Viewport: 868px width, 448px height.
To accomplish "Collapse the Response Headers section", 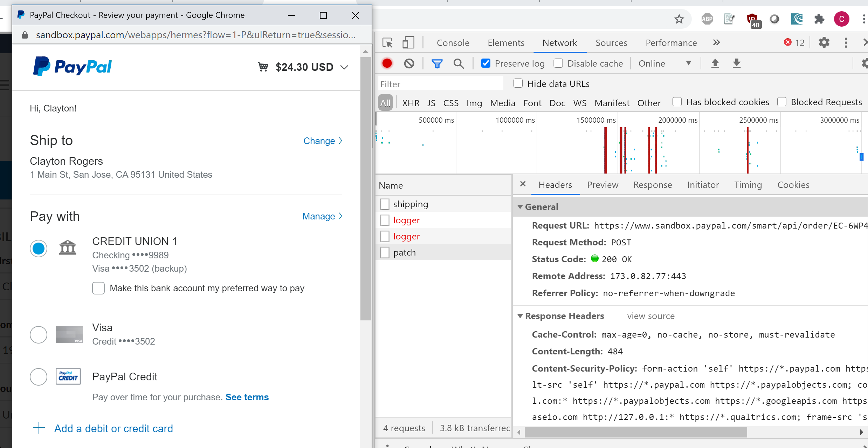I will 520,316.
